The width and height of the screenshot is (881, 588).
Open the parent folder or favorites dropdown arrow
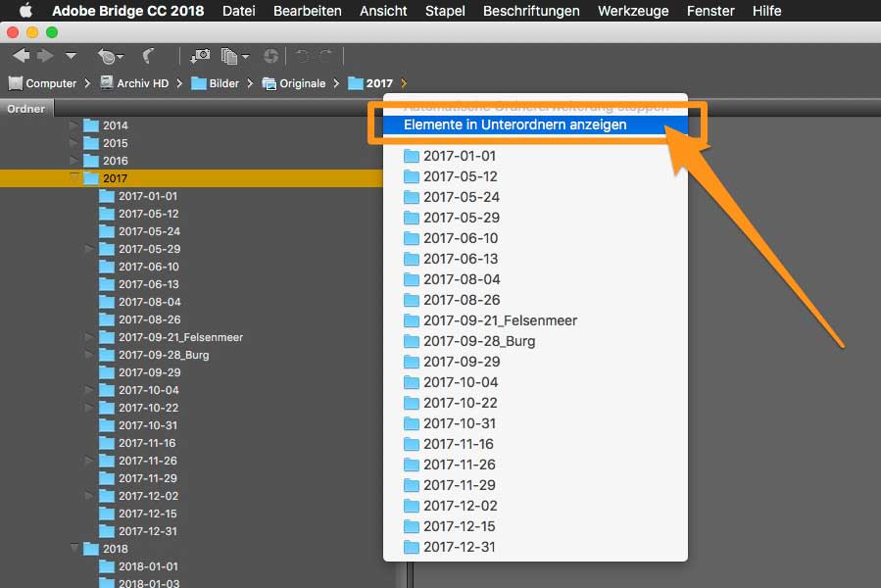(x=71, y=56)
